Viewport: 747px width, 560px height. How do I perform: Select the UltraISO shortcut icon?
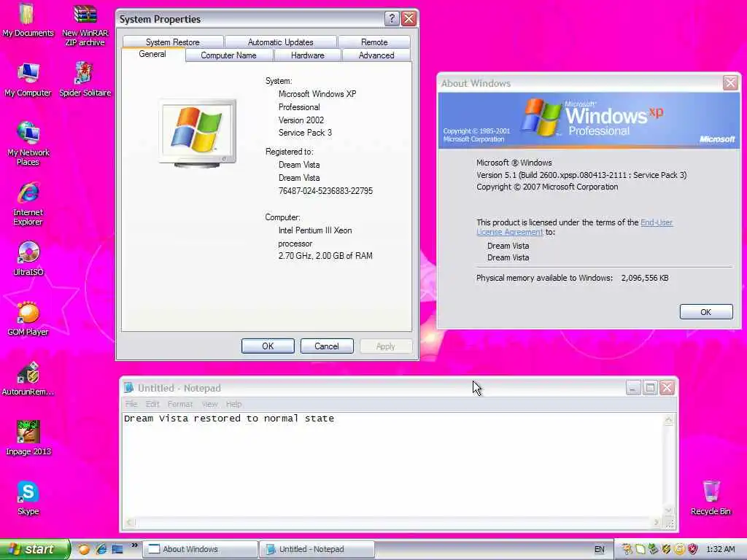pyautogui.click(x=28, y=259)
